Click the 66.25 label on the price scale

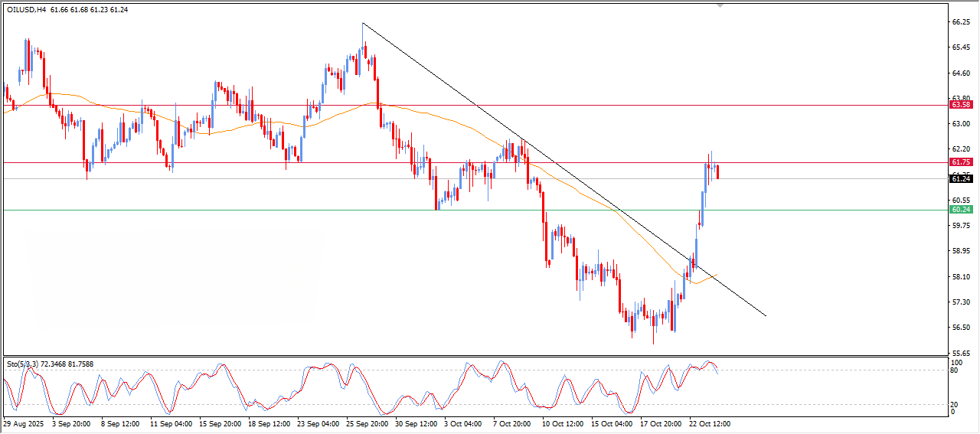(x=961, y=22)
